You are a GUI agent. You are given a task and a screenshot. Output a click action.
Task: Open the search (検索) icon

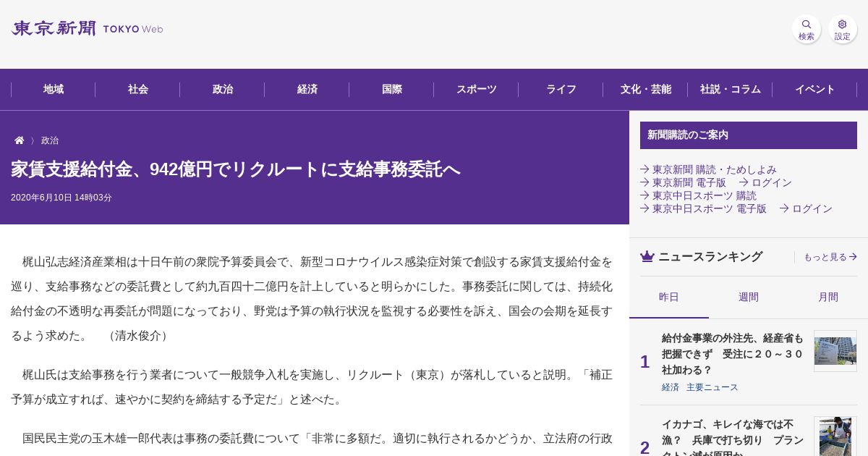tap(806, 29)
